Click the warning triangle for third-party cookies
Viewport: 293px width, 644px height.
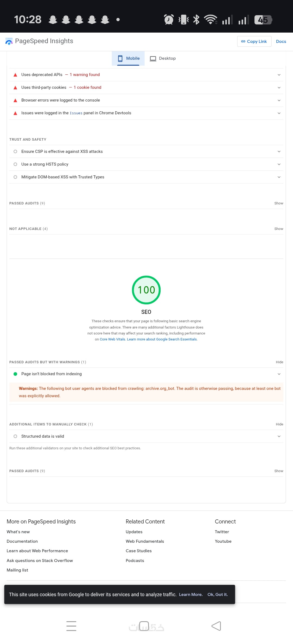(15, 88)
